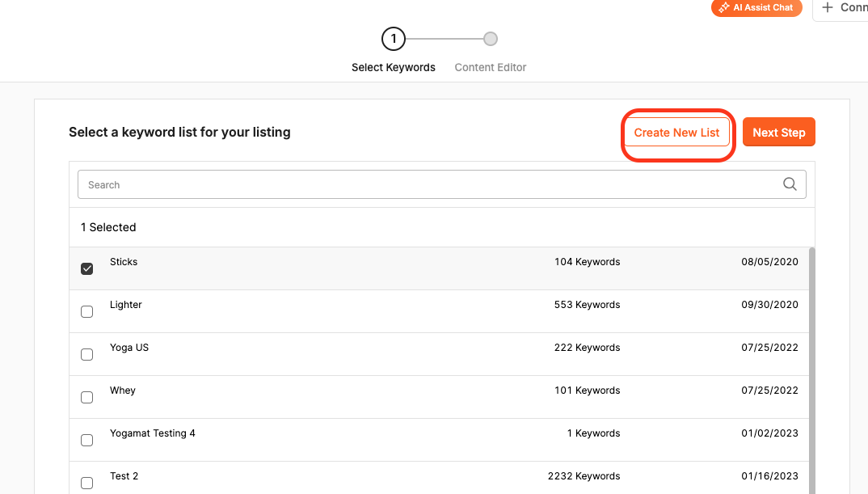Click the Create New List button

676,133
